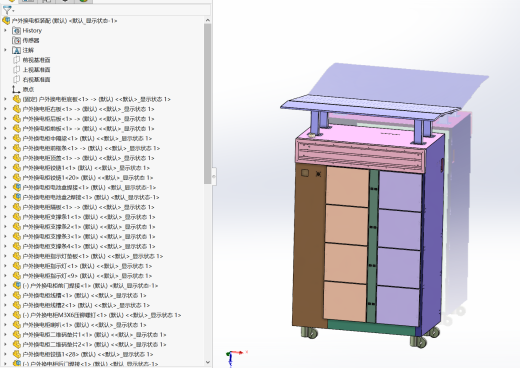Collapse the feature tree panel via the splitter handle
Screen dimensions: 520x368
tap(214, 177)
